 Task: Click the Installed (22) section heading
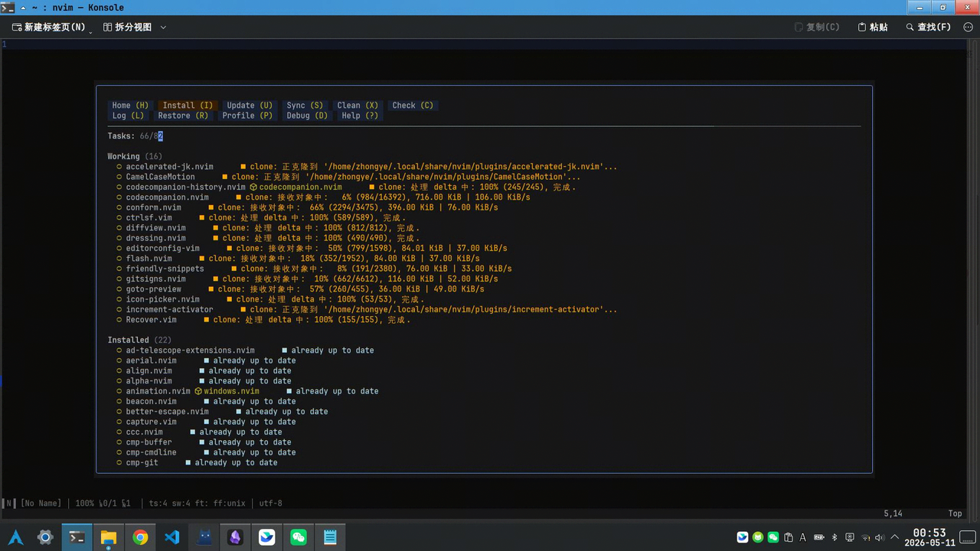point(140,340)
